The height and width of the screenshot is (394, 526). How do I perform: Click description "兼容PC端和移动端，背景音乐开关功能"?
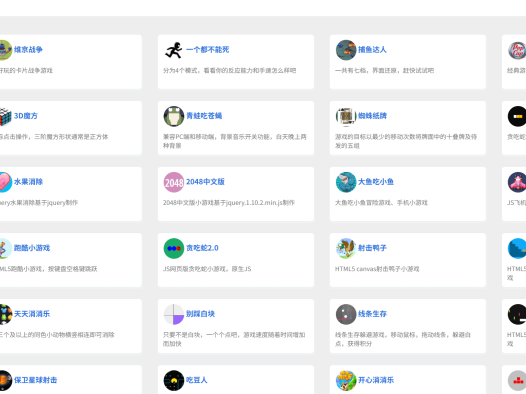[218, 137]
